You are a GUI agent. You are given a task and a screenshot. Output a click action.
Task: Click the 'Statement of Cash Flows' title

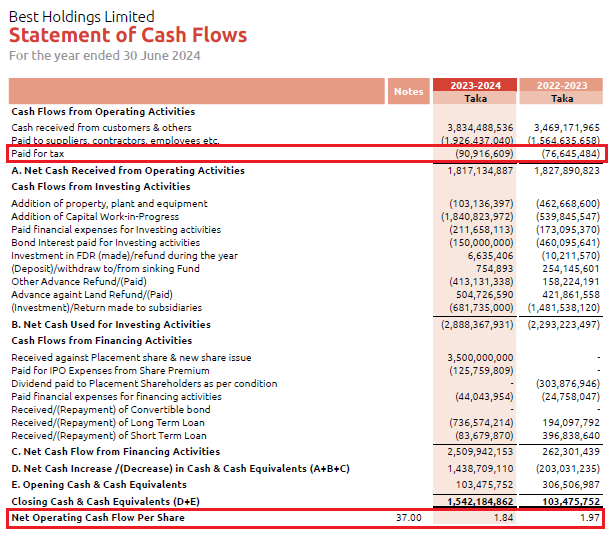point(128,35)
